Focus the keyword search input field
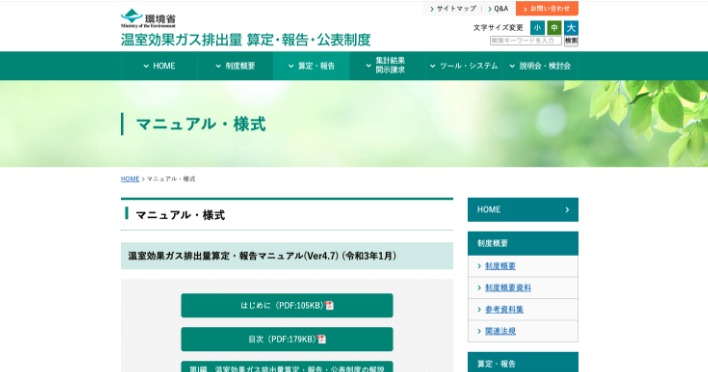 526,41
